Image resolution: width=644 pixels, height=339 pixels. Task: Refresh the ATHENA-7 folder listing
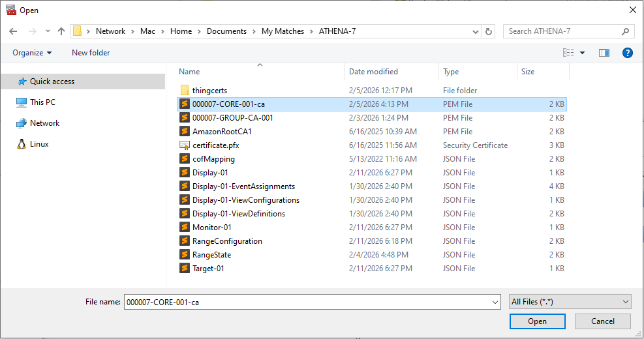488,31
